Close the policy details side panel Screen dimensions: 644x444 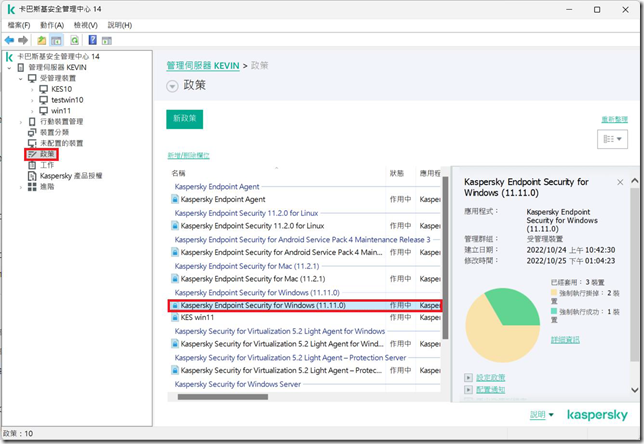click(620, 183)
